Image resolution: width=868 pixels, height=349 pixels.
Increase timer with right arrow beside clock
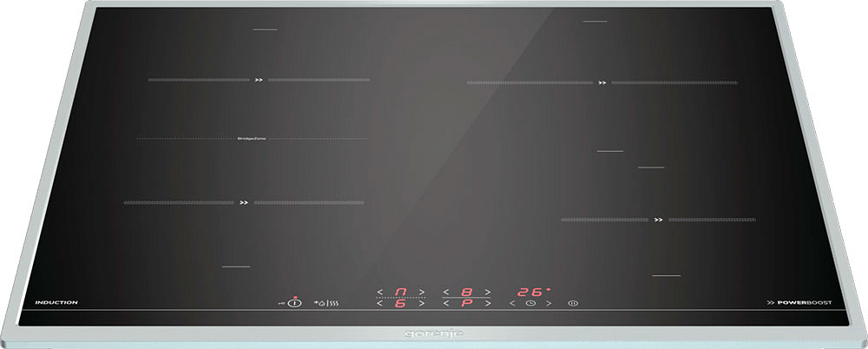tap(549, 303)
